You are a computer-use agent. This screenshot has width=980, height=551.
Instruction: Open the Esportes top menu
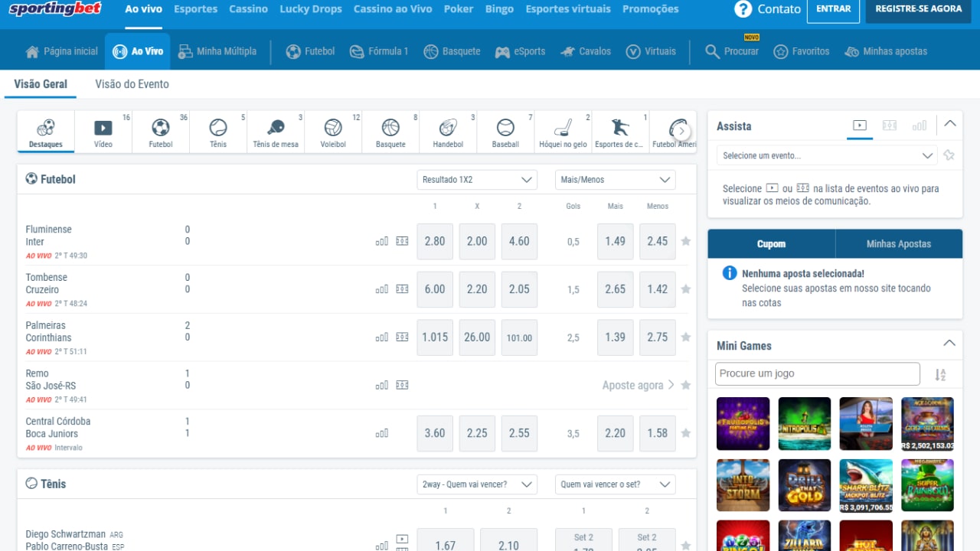(195, 9)
